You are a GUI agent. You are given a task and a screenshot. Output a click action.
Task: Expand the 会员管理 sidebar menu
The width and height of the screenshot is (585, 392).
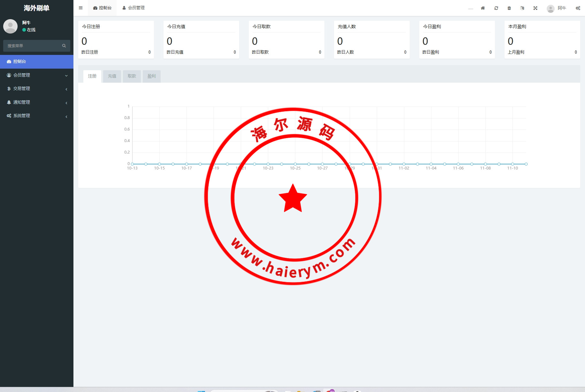36,75
